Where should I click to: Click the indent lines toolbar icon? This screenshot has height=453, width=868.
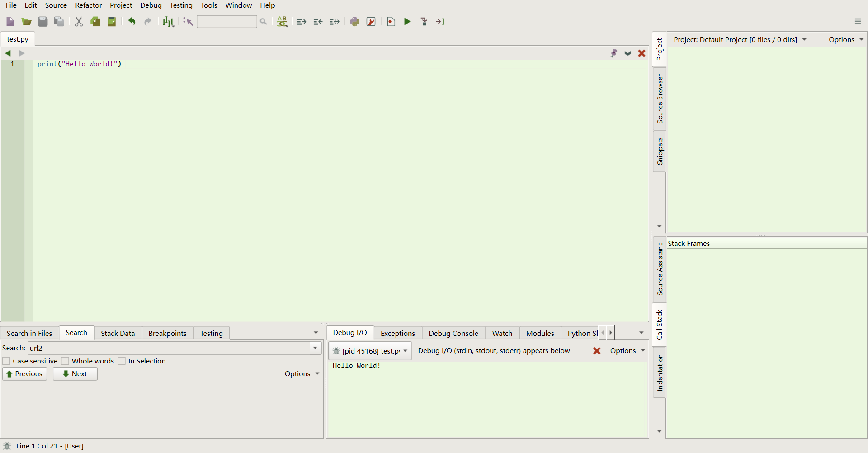pyautogui.click(x=302, y=22)
